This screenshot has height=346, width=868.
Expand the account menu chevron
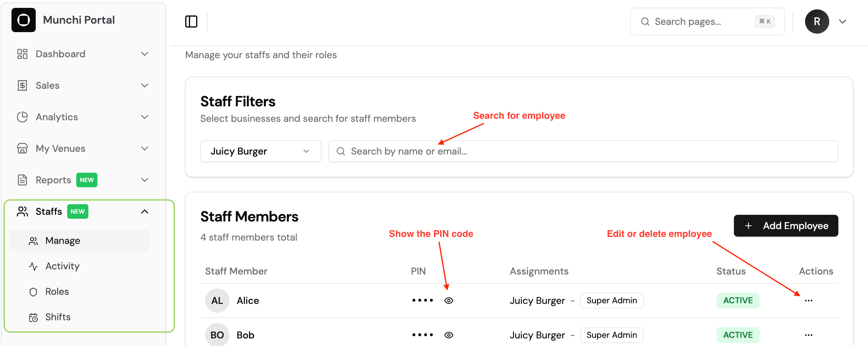coord(842,22)
